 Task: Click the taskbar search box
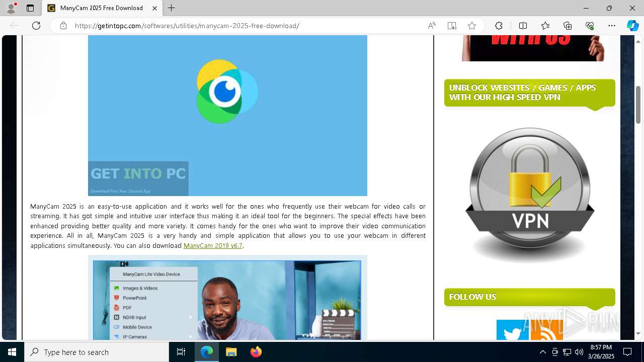pyautogui.click(x=97, y=352)
